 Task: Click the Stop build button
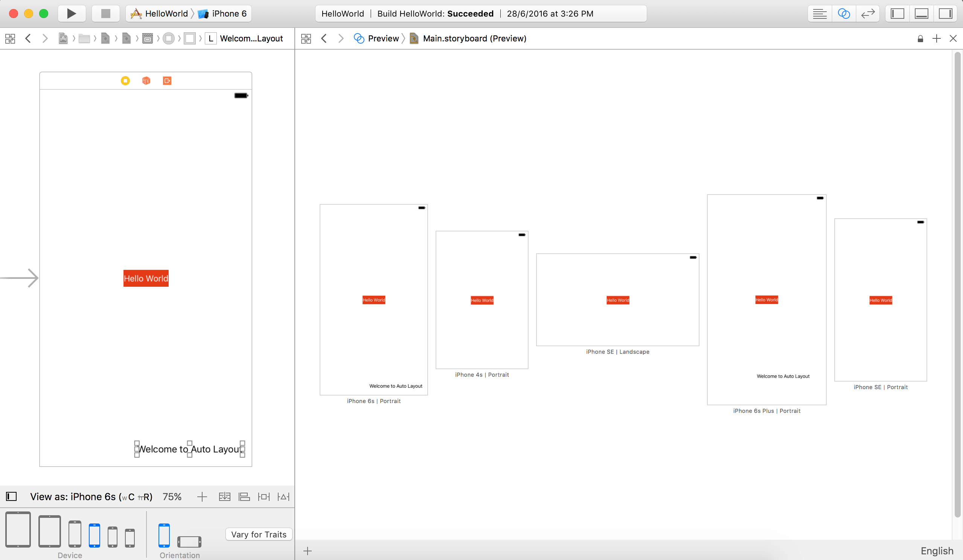click(105, 14)
